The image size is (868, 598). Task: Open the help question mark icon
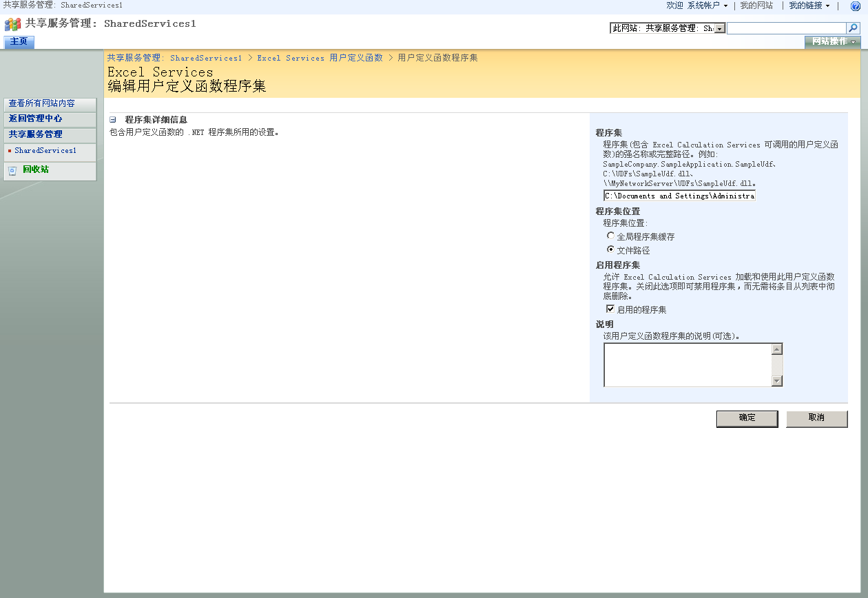pos(856,6)
